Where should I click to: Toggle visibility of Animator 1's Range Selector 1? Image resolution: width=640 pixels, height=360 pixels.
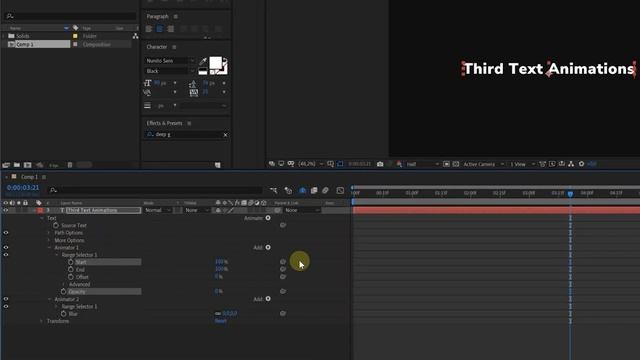[x=6, y=255]
